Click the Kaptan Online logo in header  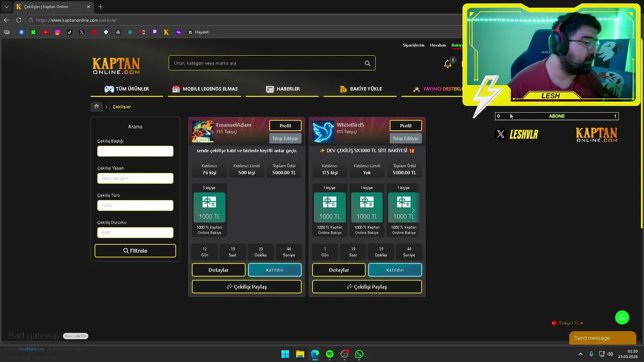coord(116,66)
